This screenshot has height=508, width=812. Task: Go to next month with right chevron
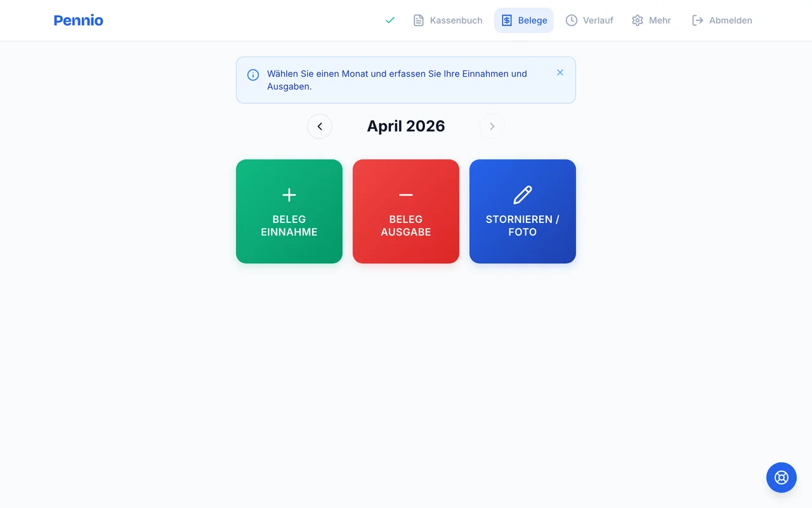tap(492, 126)
